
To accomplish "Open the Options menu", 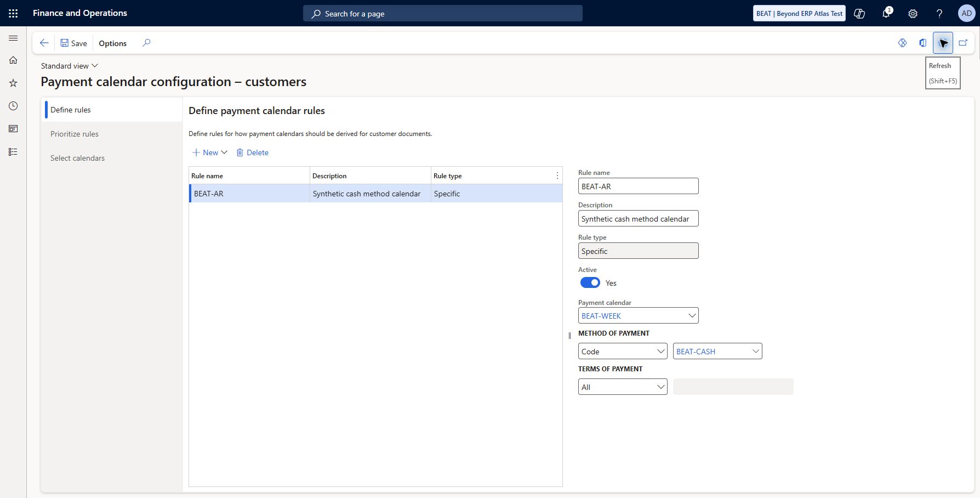I will tap(113, 43).
